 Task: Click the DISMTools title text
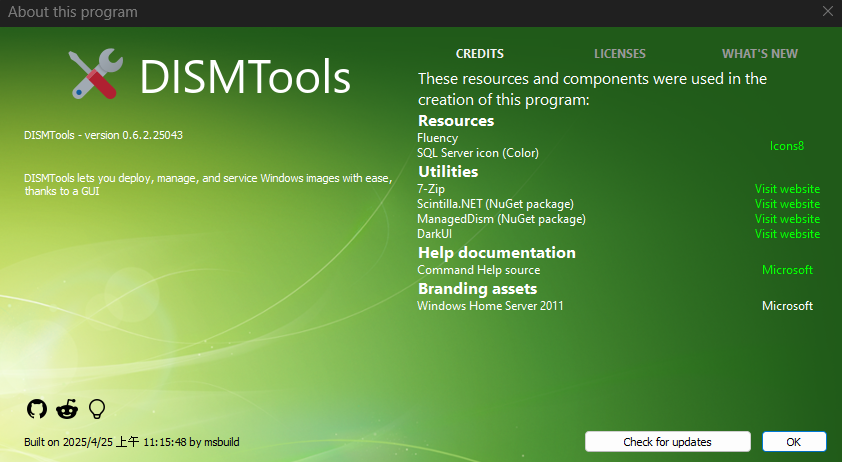(x=245, y=76)
